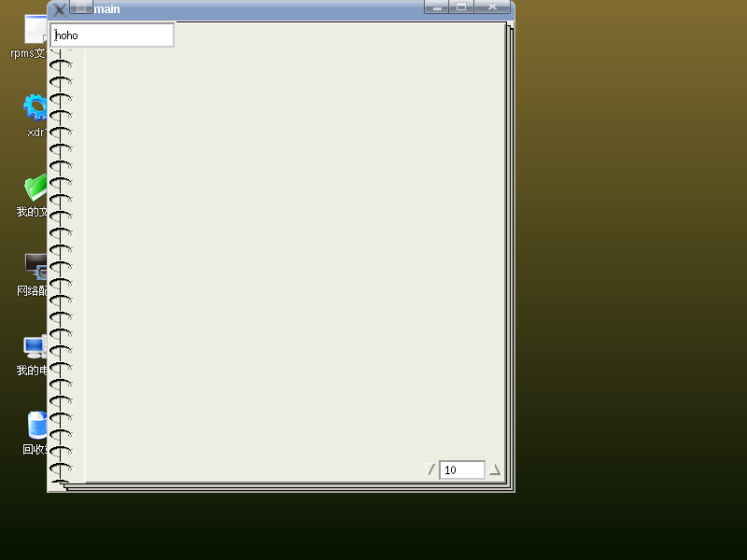The height and width of the screenshot is (560, 747).
Task: Open the green folder desktop icon
Action: pos(35,188)
